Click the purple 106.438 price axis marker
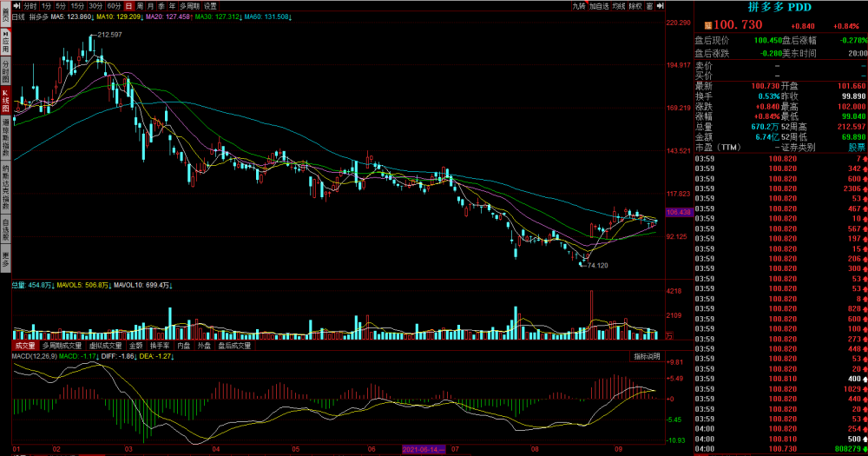The height and width of the screenshot is (456, 868). coord(679,212)
